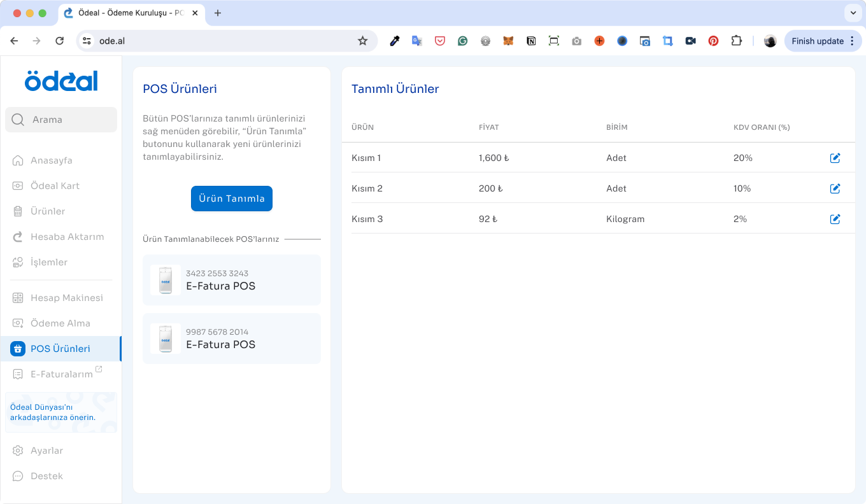This screenshot has width=866, height=504.
Task: Click the 2% KDV value
Action: pyautogui.click(x=741, y=219)
